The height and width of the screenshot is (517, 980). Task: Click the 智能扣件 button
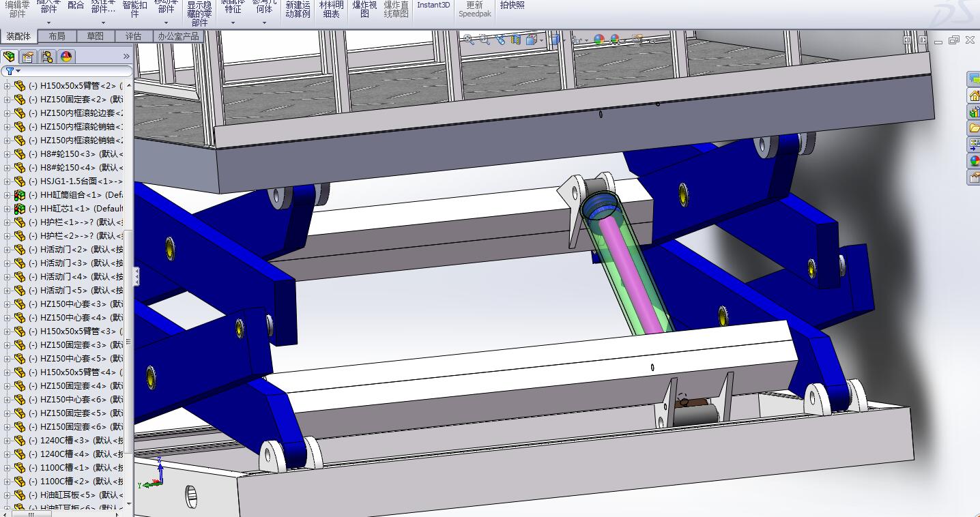click(x=134, y=9)
